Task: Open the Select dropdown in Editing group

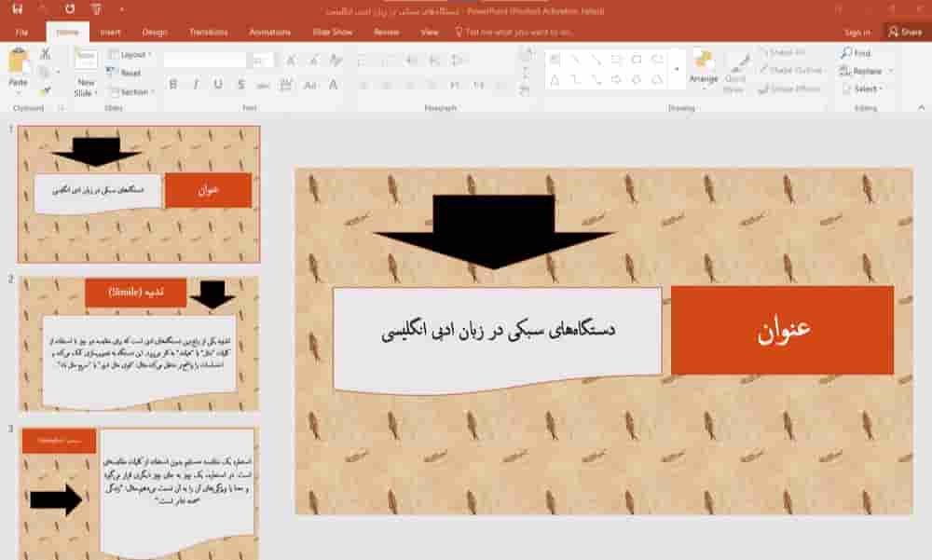Action: [867, 90]
